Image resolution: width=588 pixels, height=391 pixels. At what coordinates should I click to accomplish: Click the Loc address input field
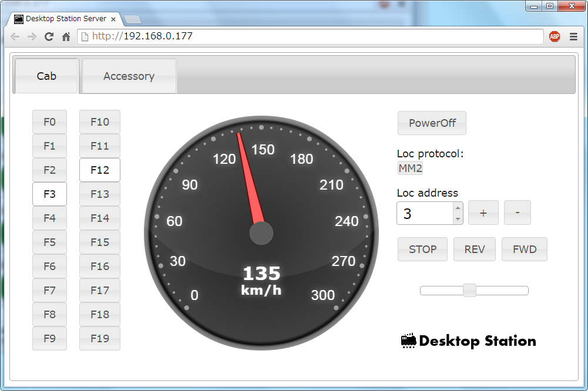(x=425, y=213)
